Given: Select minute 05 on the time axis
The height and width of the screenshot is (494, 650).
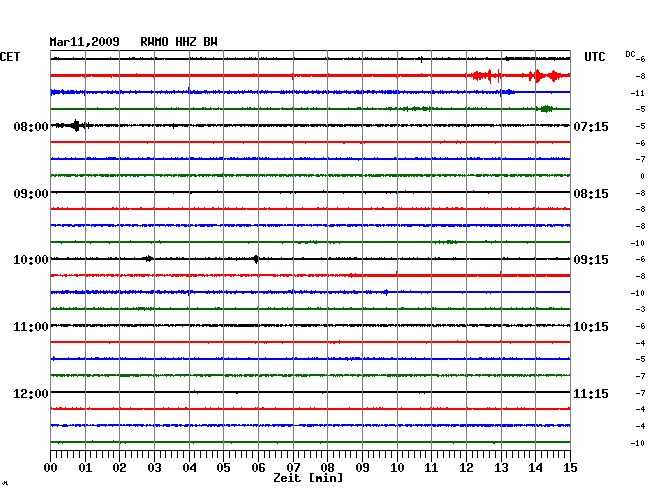Looking at the screenshot, I should [x=223, y=468].
